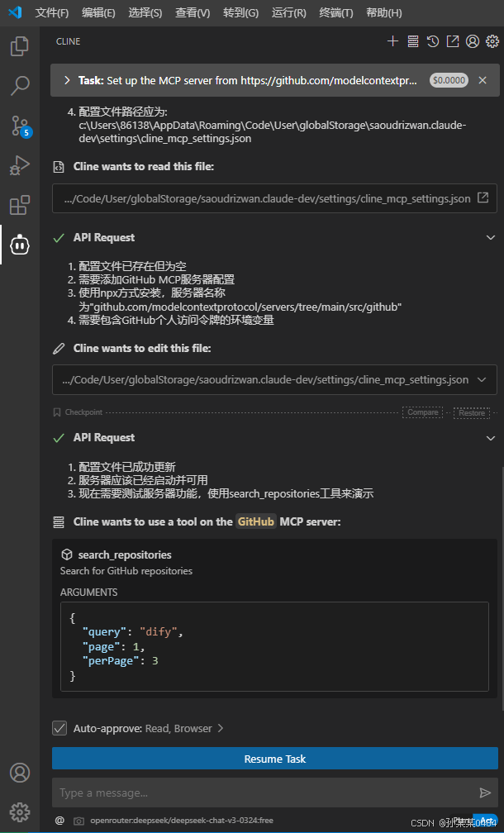The image size is (504, 833).
Task: Open the Extensions view
Action: click(20, 205)
